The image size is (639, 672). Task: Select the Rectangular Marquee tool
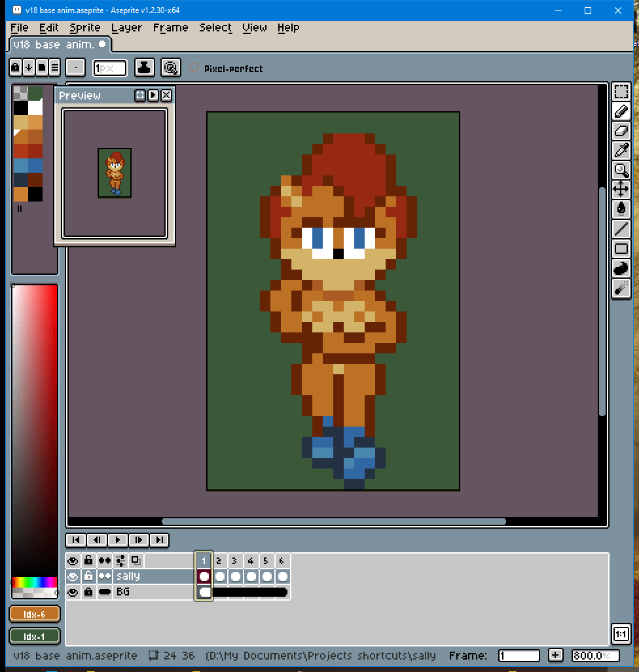tap(621, 92)
